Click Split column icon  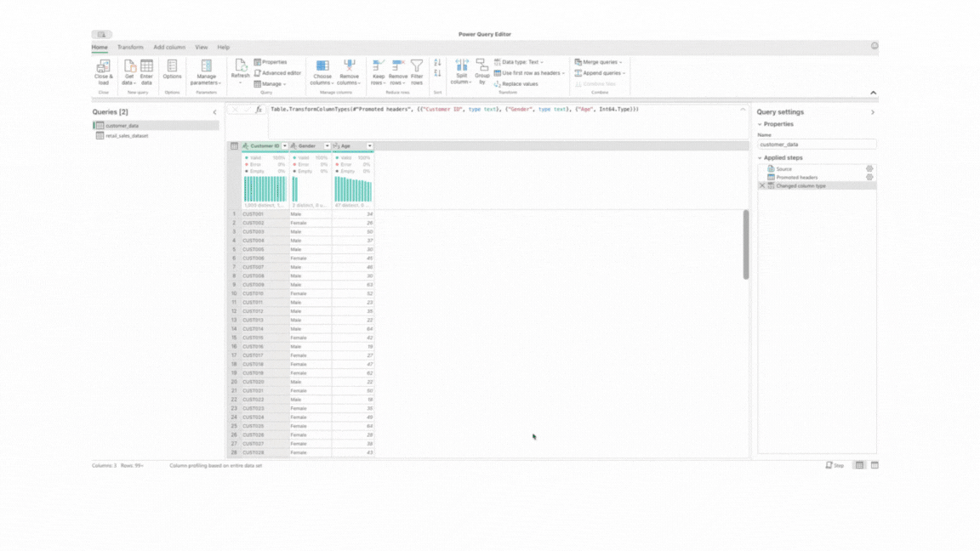pyautogui.click(x=462, y=65)
